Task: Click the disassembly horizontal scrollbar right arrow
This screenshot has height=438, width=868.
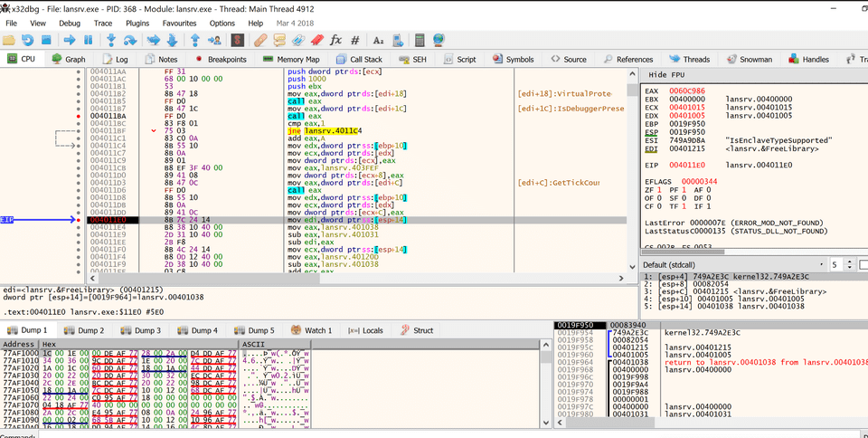Action: point(621,278)
